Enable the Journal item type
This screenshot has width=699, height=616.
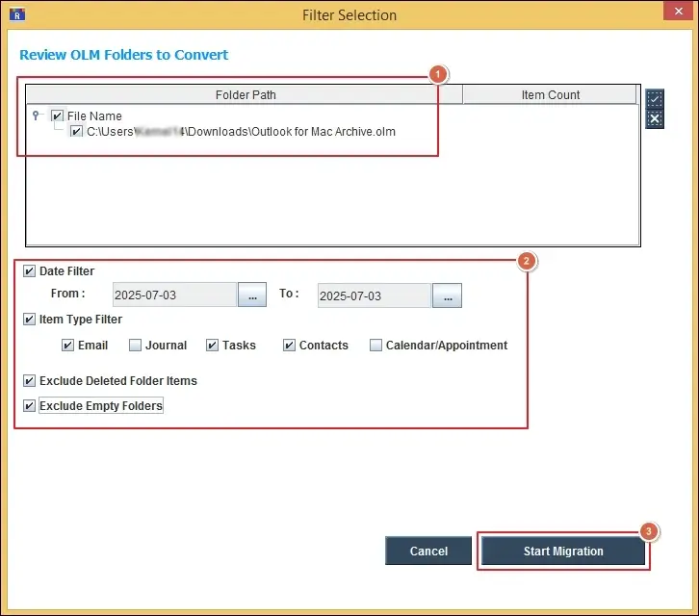(x=135, y=345)
